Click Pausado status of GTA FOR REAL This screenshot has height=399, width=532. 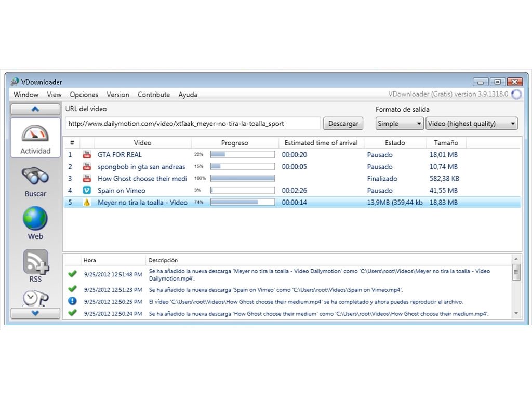pyautogui.click(x=380, y=155)
